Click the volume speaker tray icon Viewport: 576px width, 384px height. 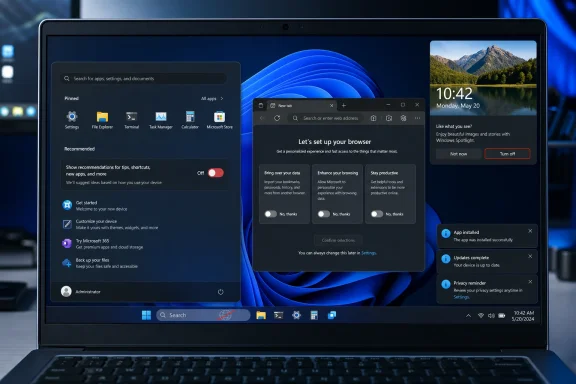pyautogui.click(x=491, y=316)
